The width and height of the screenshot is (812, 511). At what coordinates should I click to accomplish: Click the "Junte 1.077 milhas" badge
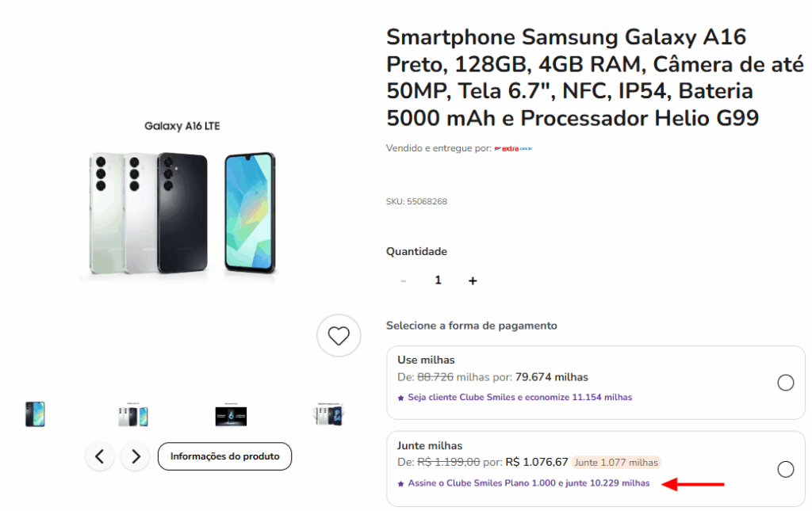pos(616,462)
